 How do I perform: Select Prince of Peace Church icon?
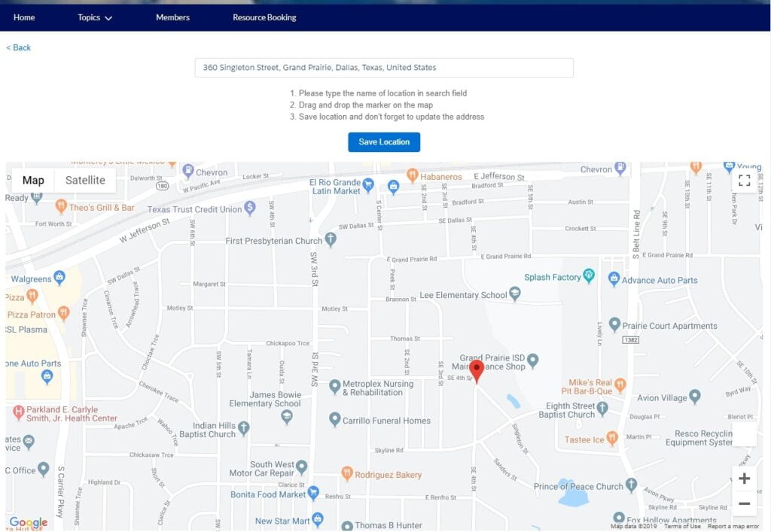click(x=631, y=485)
